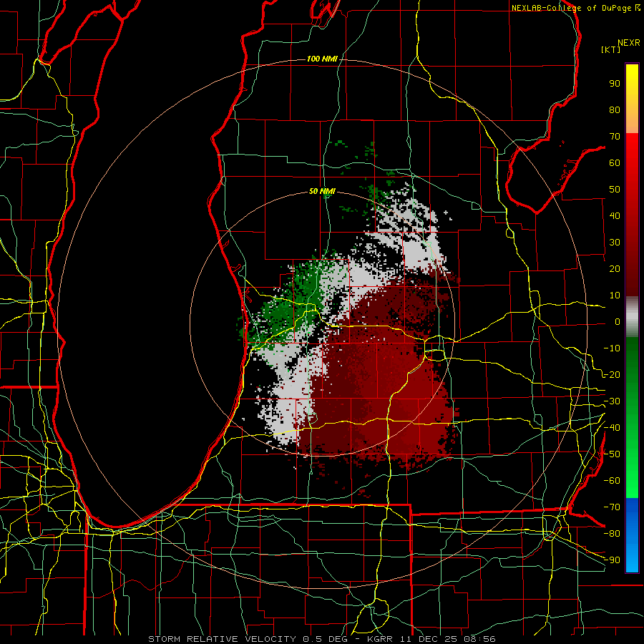Select the -60 scale value

[x=612, y=481]
